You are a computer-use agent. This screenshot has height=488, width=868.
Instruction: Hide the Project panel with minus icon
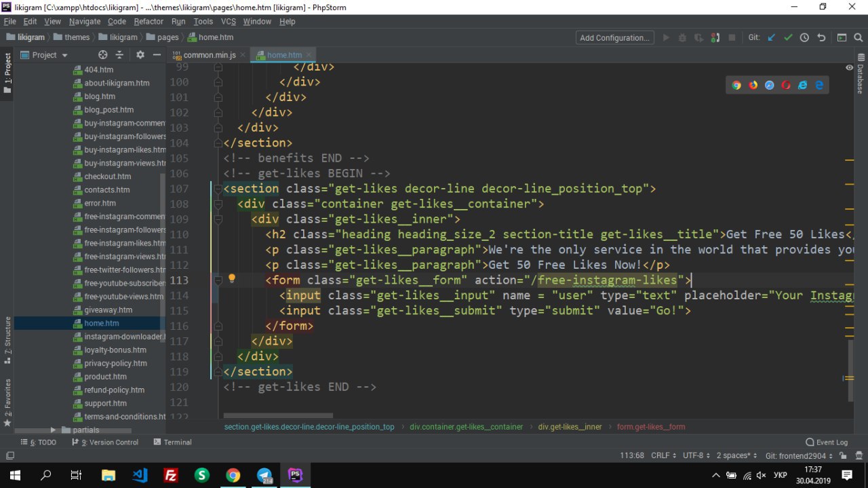[157, 55]
